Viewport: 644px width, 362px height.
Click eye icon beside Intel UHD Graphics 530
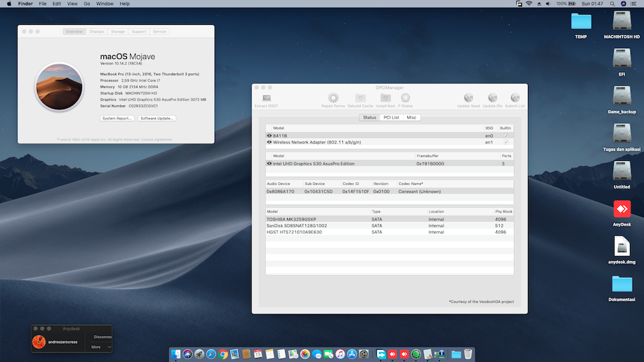270,164
